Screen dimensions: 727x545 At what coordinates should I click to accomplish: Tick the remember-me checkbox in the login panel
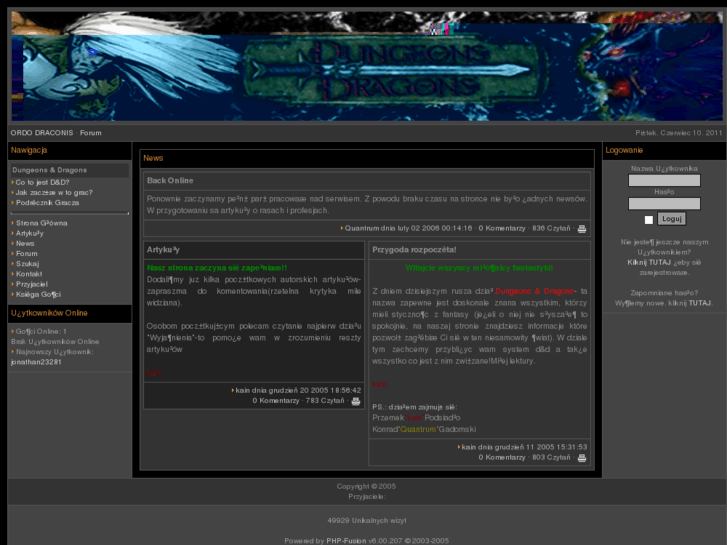649,219
